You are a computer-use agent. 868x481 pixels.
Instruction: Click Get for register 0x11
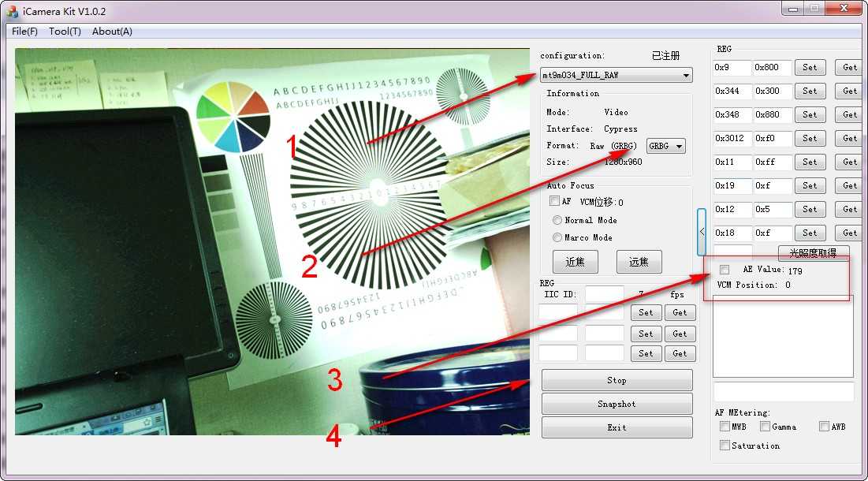850,162
